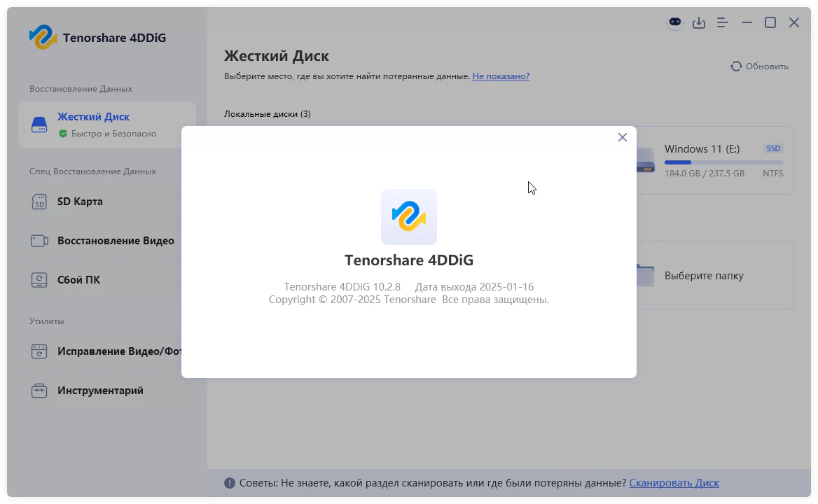The width and height of the screenshot is (818, 504).
Task: Click the Сканировать Диск link
Action: (x=674, y=483)
